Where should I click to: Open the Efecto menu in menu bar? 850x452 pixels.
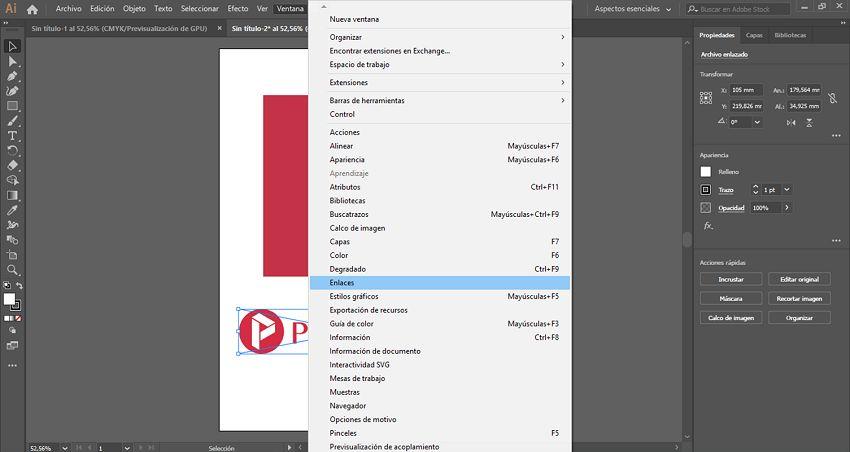click(x=237, y=9)
